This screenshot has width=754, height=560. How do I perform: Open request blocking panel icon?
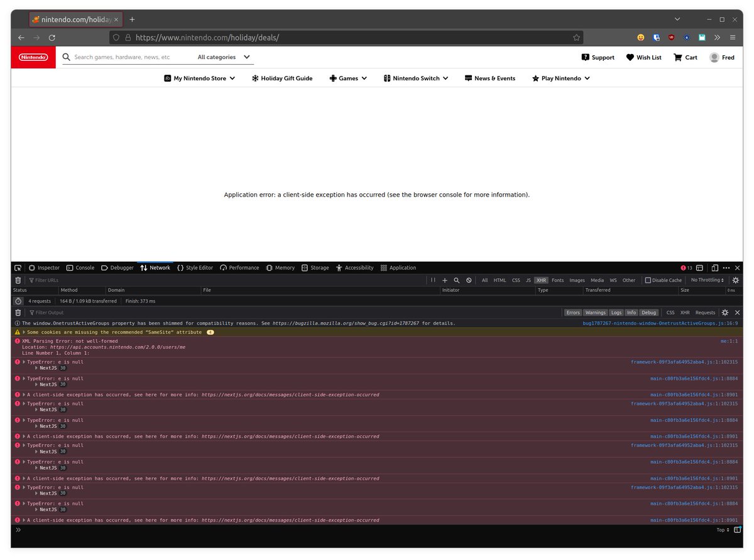(x=469, y=280)
